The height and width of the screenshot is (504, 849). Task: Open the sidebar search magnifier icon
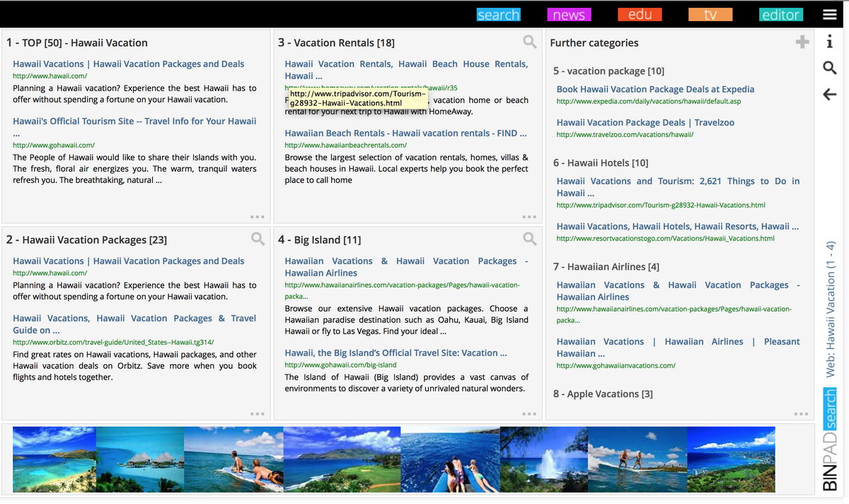(x=830, y=68)
